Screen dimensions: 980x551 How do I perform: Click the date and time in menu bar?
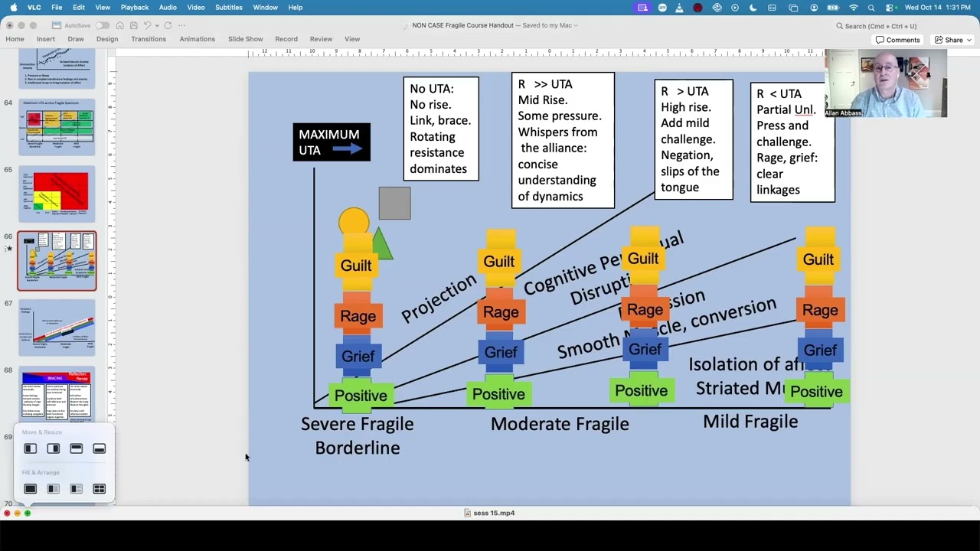939,8
